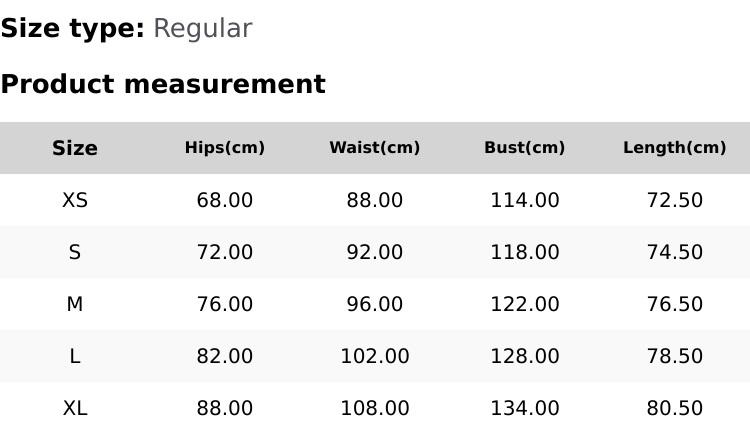Click the M waist value 96.00

pyautogui.click(x=375, y=304)
